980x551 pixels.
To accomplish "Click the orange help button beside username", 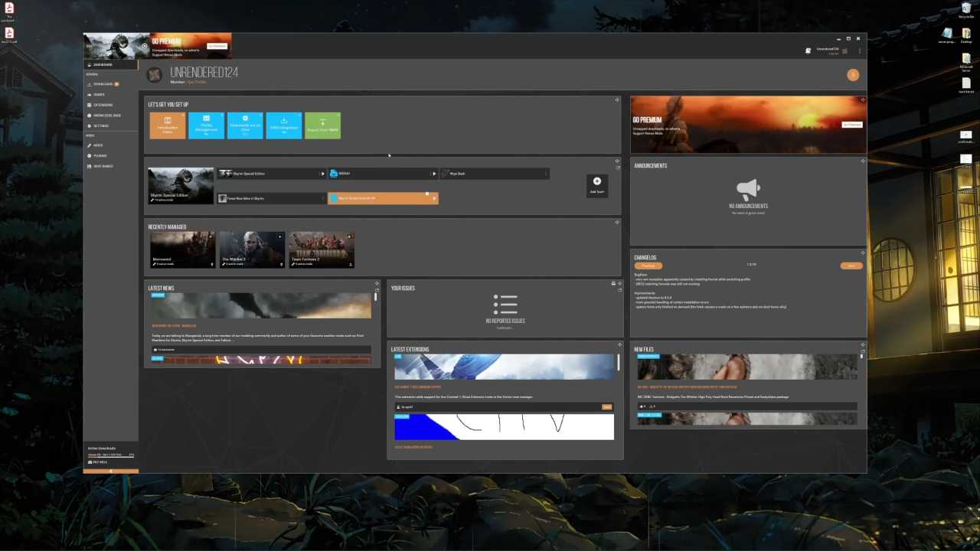I will click(x=852, y=74).
